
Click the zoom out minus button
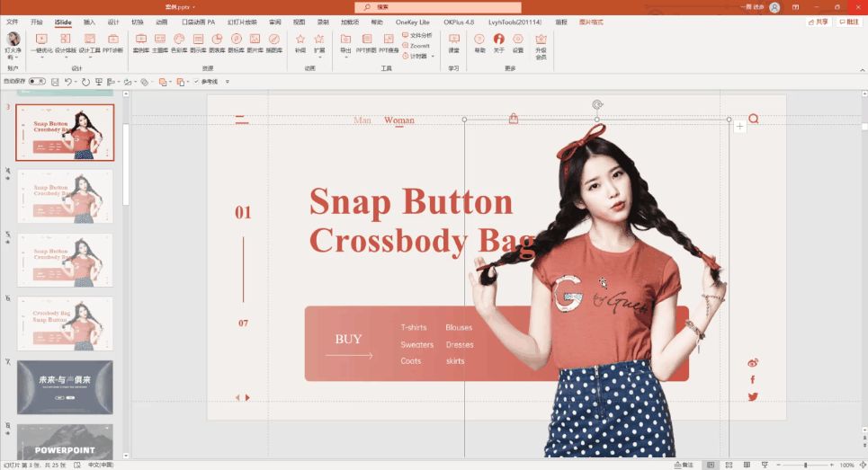(778, 465)
